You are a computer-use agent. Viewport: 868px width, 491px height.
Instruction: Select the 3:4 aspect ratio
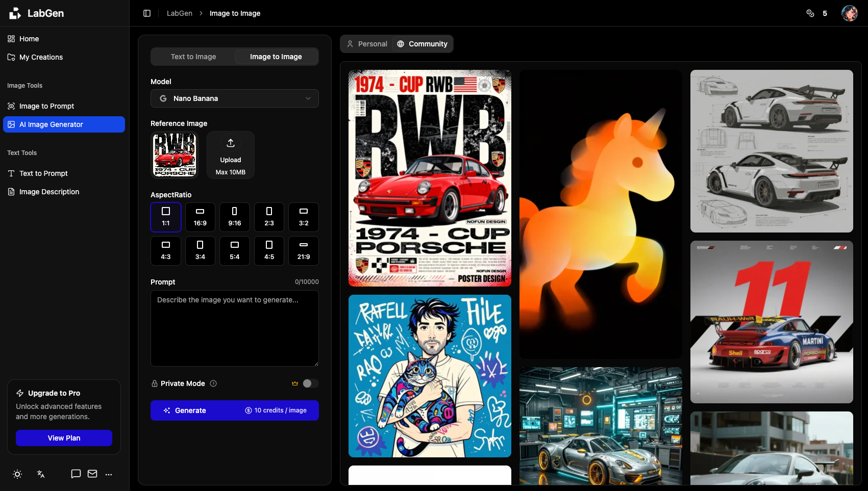pyautogui.click(x=200, y=251)
